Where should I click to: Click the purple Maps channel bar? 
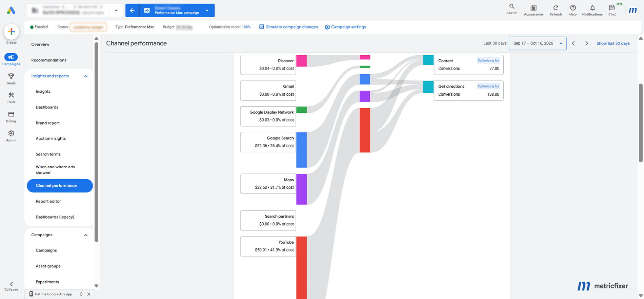coord(301,189)
